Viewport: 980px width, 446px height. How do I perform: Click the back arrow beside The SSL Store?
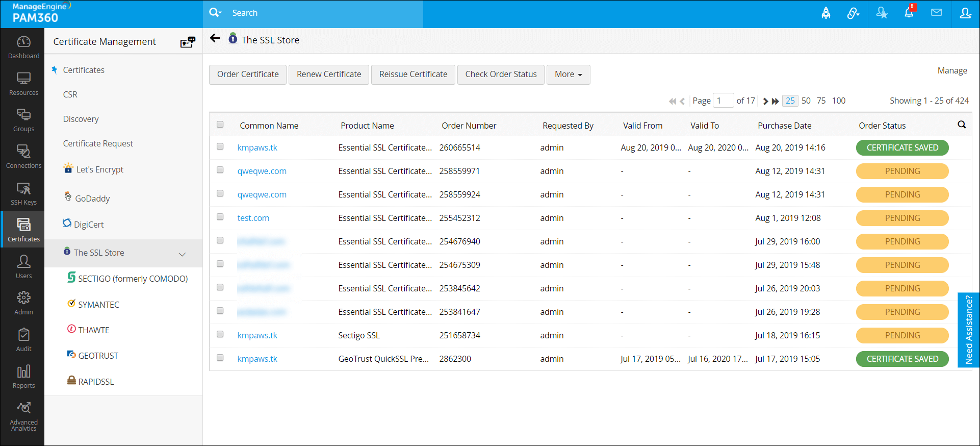(x=215, y=39)
